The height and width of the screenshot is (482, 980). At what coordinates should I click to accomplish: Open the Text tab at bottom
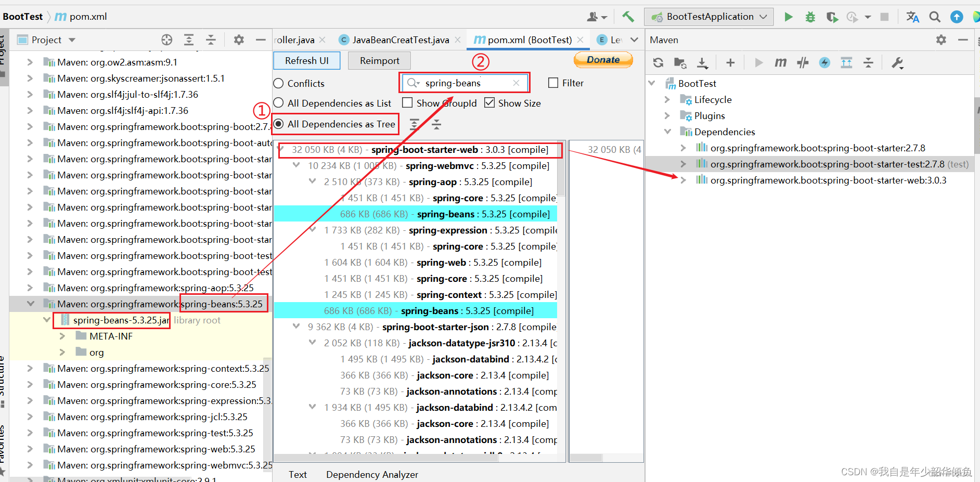coord(298,474)
